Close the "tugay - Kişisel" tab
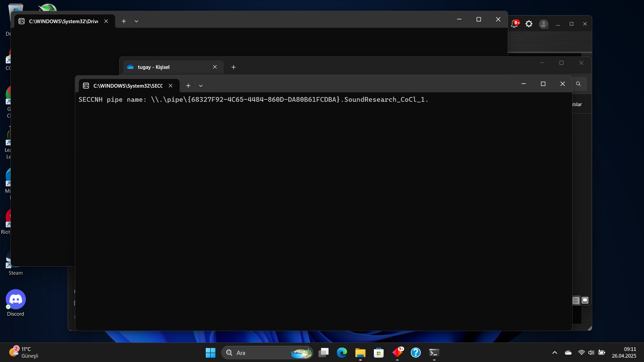Image resolution: width=644 pixels, height=362 pixels. pos(215,67)
